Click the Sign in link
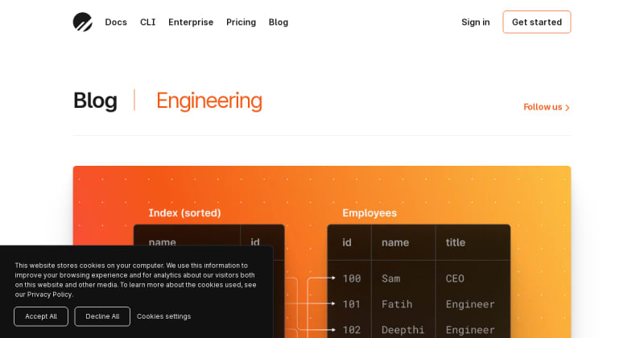 475,22
